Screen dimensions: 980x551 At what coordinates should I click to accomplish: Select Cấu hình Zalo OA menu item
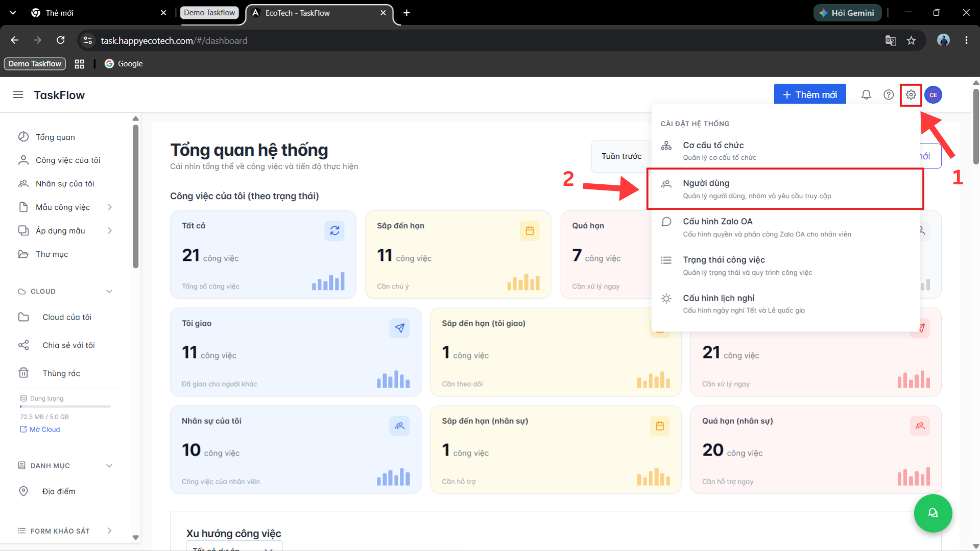pos(785,227)
